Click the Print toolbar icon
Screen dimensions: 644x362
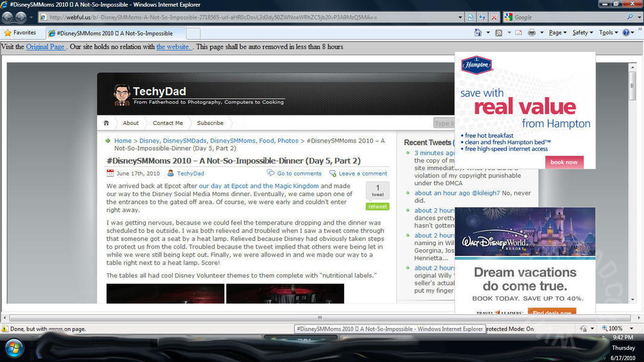(x=532, y=33)
